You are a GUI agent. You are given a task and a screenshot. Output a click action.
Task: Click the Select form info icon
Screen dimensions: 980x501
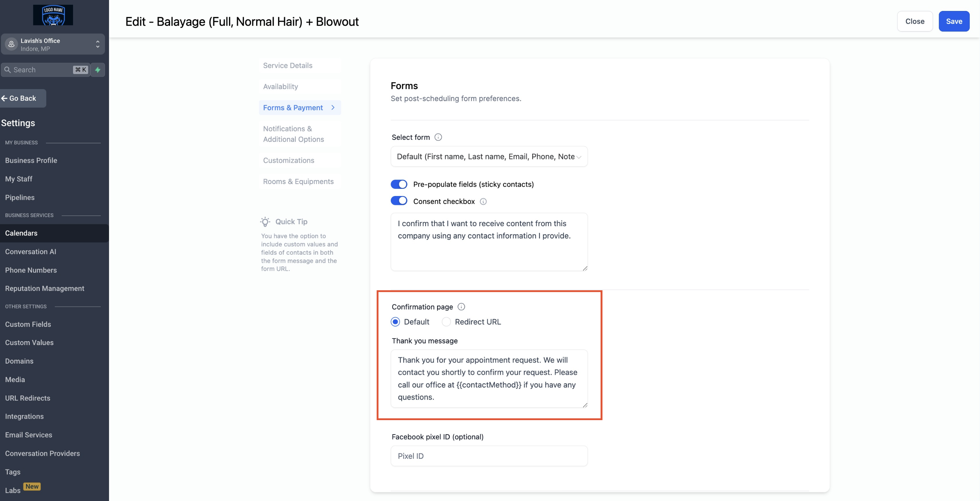[x=438, y=137]
